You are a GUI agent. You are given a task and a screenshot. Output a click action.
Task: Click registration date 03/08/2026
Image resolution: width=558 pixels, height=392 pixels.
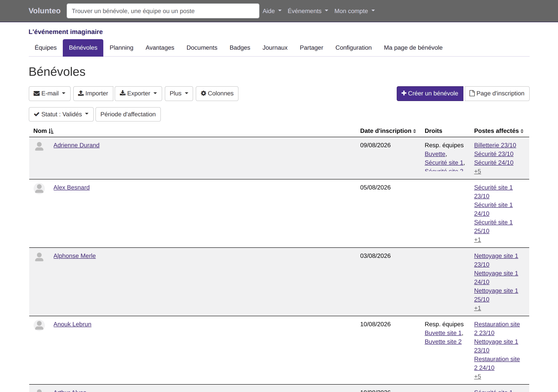tap(375, 256)
